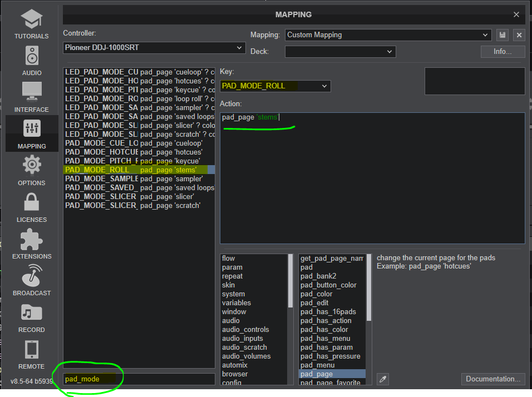The width and height of the screenshot is (532, 397).
Task: Show the Extensions puzzle-piece section
Action: (x=32, y=244)
